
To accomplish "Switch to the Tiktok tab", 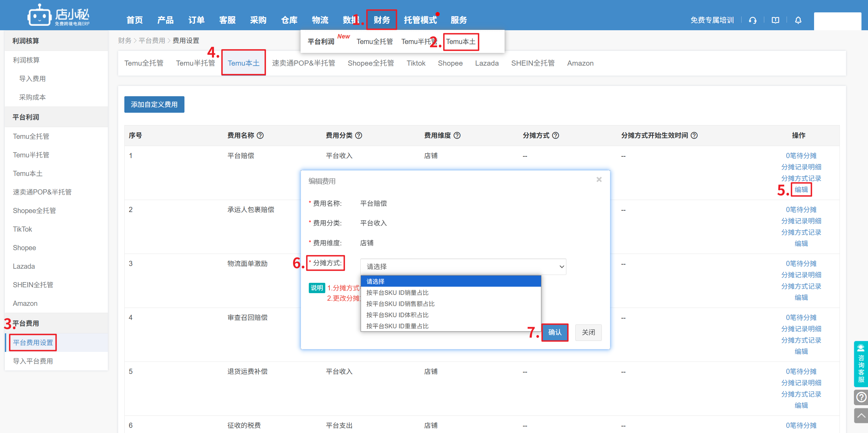I will pos(416,63).
